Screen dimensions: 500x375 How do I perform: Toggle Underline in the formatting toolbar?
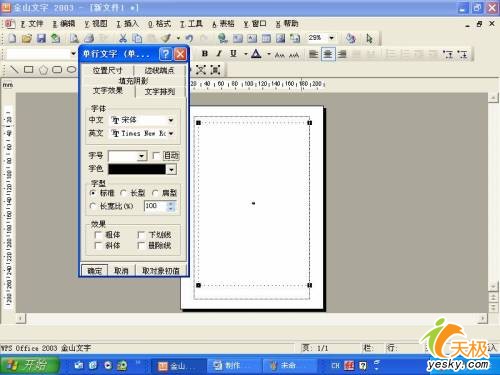[x=233, y=53]
